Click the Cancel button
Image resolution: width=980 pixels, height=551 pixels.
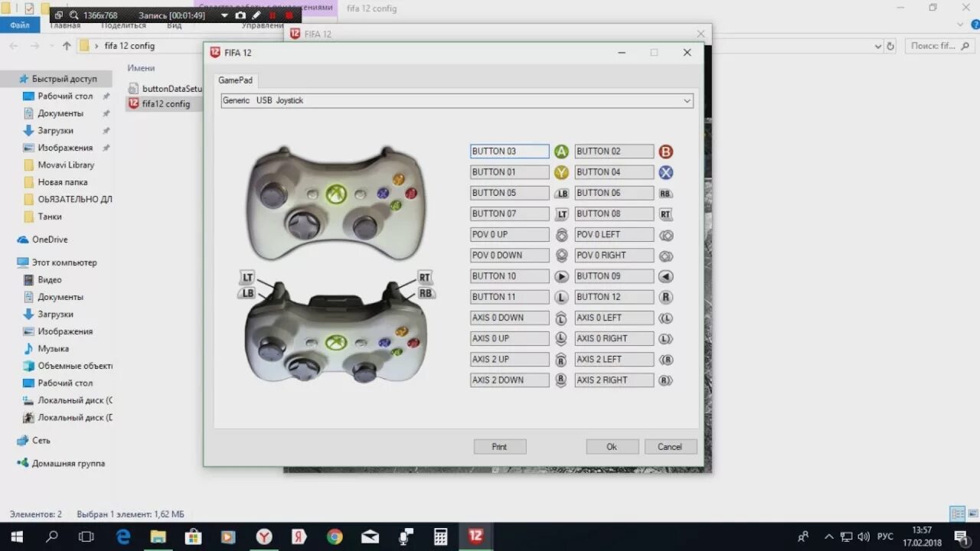coord(670,447)
